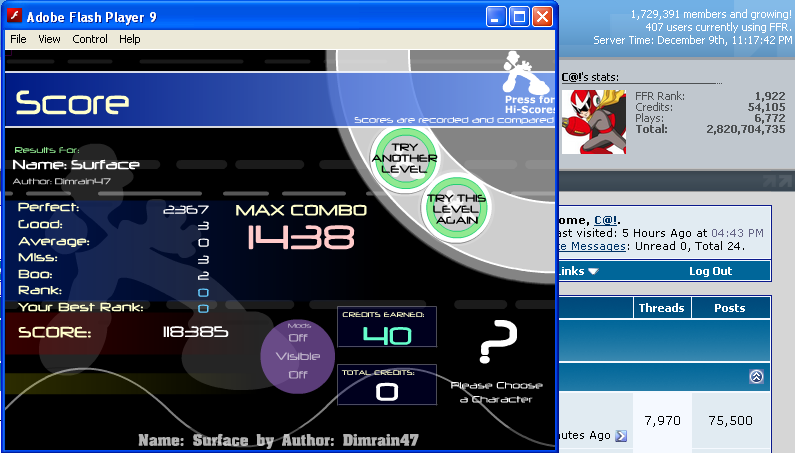Collapse the forum category with chevron icon
This screenshot has height=453, width=795.
click(756, 377)
